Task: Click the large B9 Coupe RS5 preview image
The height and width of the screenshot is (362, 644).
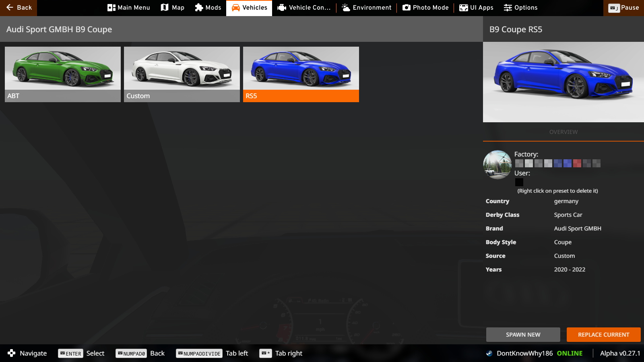Action: coord(563,82)
